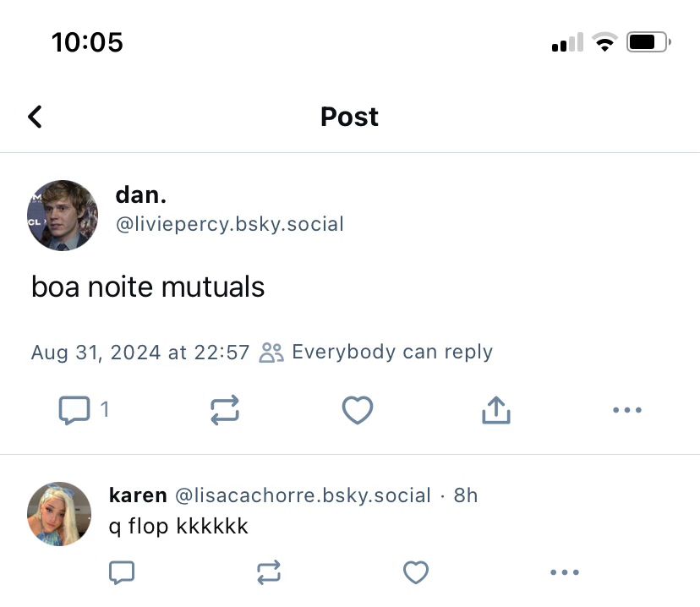This screenshot has width=700, height=607.
Task: Reply to karen's comment
Action: pyautogui.click(x=122, y=573)
